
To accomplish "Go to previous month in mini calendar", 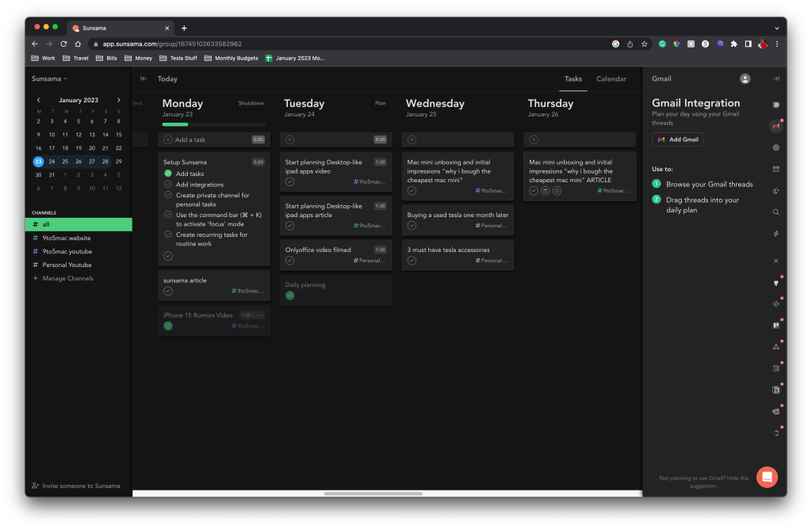I will (38, 100).
